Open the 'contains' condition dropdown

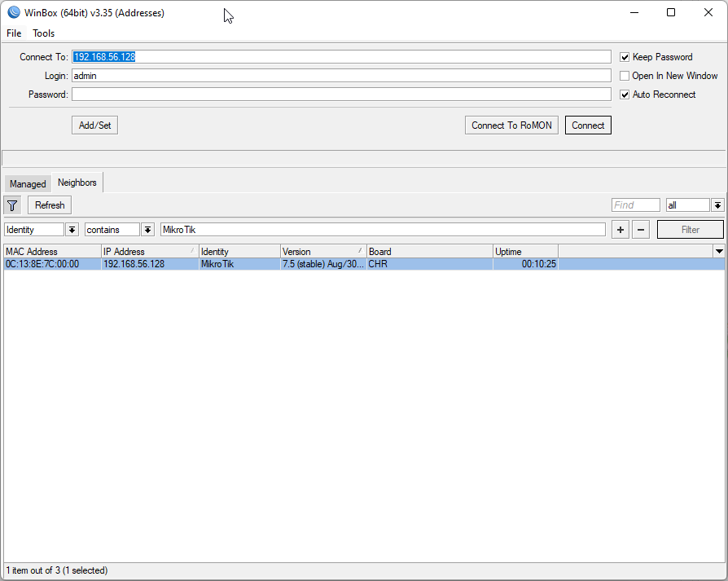(x=147, y=229)
